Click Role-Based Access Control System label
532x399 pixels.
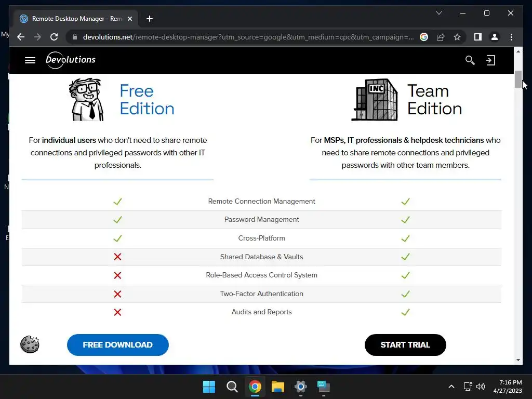(262, 275)
